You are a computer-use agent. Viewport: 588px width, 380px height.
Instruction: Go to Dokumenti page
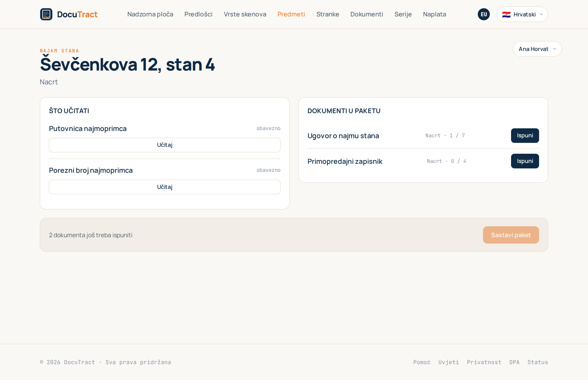point(367,14)
